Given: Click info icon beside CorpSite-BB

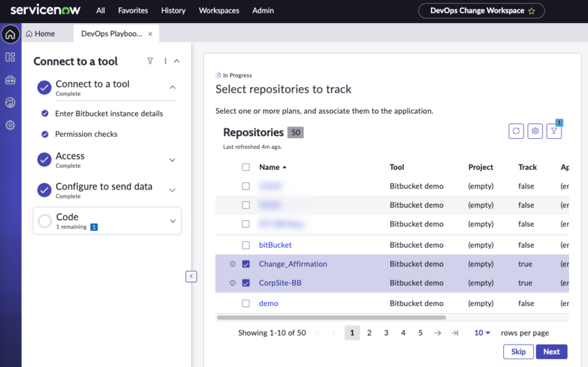Looking at the screenshot, I should pyautogui.click(x=233, y=283).
